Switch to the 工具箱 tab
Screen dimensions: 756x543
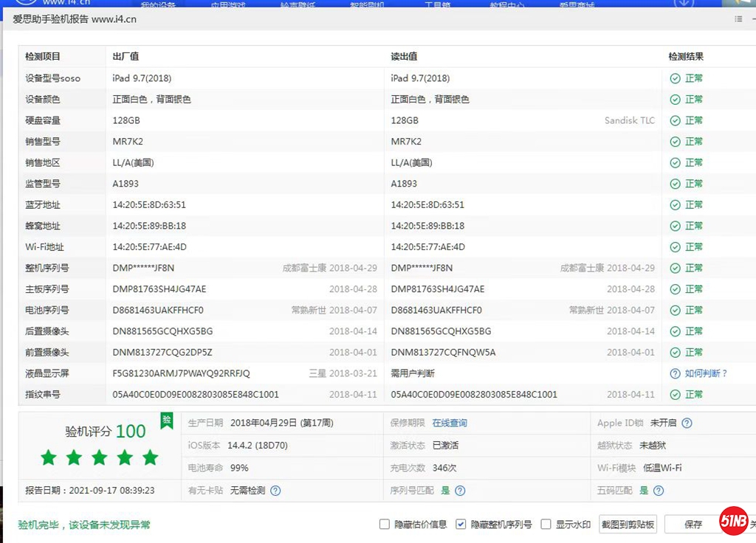point(437,5)
